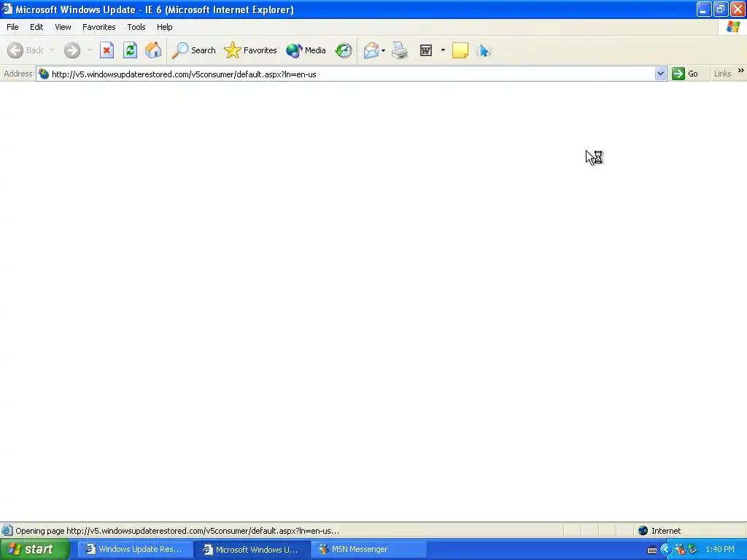Click the 'Opening page' status text
The image size is (747, 560).
point(177,531)
